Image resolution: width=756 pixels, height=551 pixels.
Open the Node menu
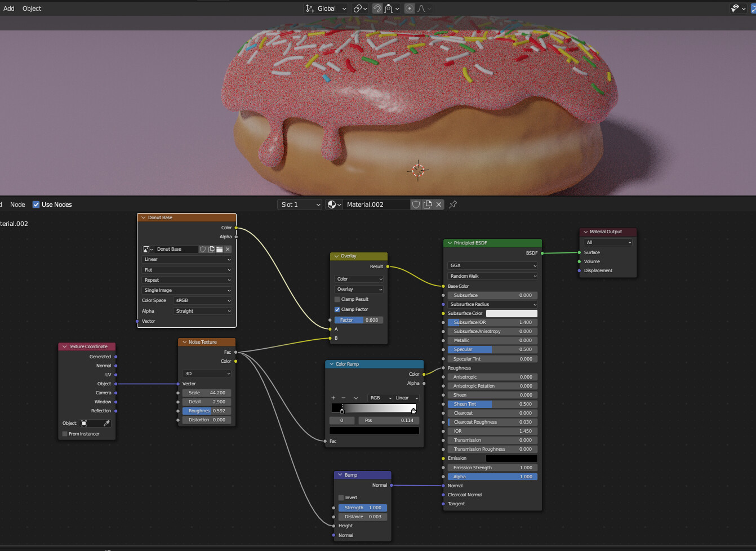(17, 205)
